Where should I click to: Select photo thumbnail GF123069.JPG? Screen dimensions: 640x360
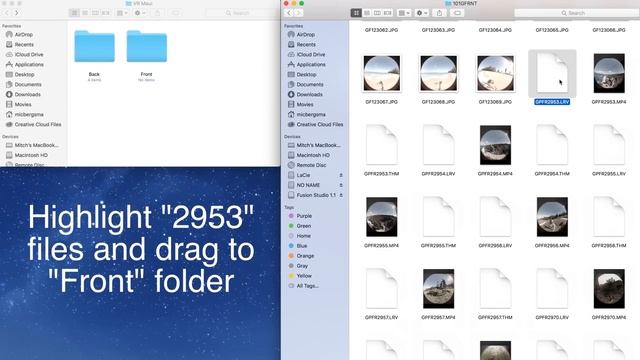tap(495, 73)
